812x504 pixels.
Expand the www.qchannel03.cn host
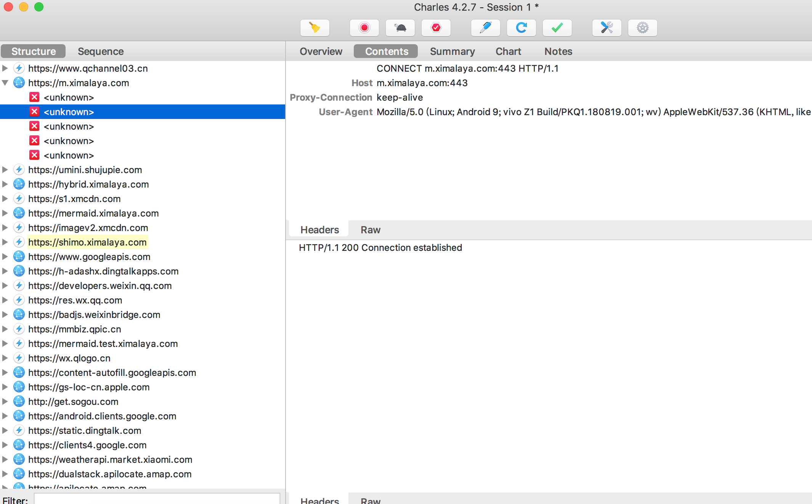5,68
